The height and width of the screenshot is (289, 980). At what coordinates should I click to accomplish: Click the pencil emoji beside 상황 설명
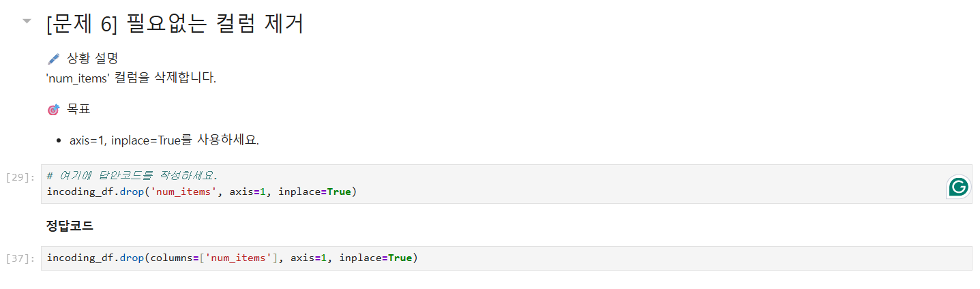tap(53, 59)
